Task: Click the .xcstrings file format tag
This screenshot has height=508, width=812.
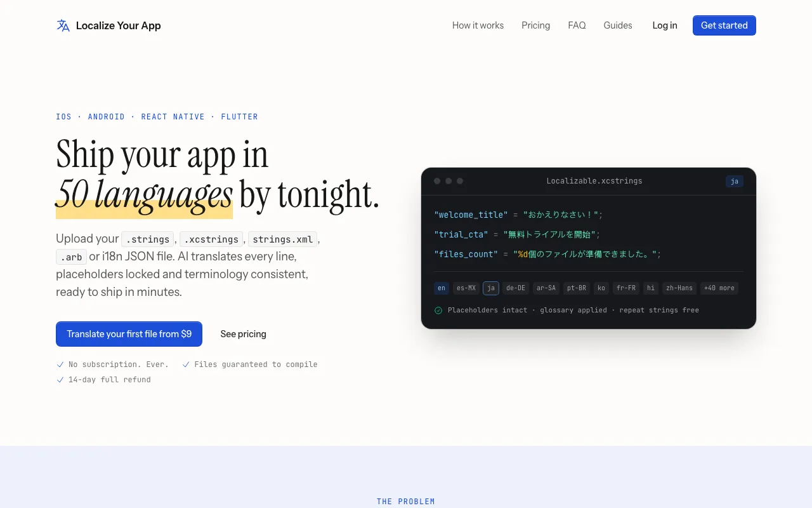Action: [211, 239]
